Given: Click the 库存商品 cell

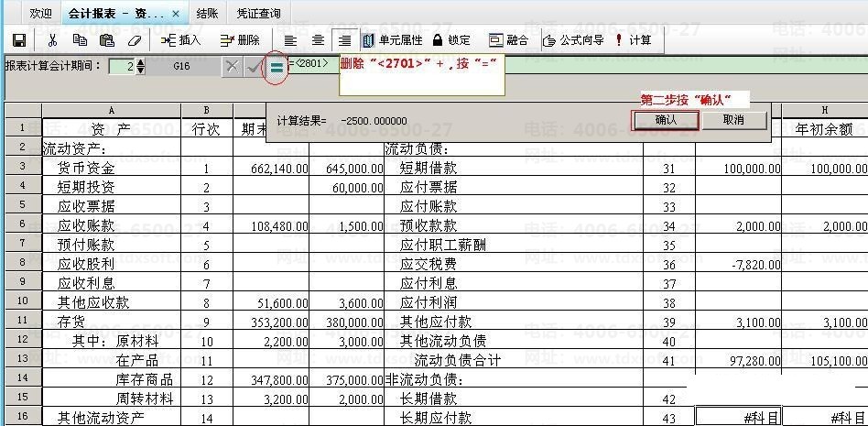Looking at the screenshot, I should pos(112,379).
